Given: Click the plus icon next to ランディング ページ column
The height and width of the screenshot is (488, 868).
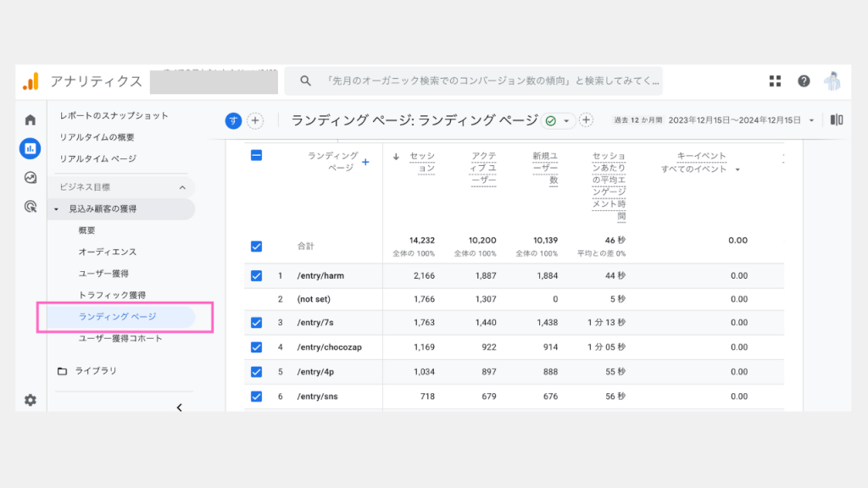Looking at the screenshot, I should pyautogui.click(x=365, y=162).
